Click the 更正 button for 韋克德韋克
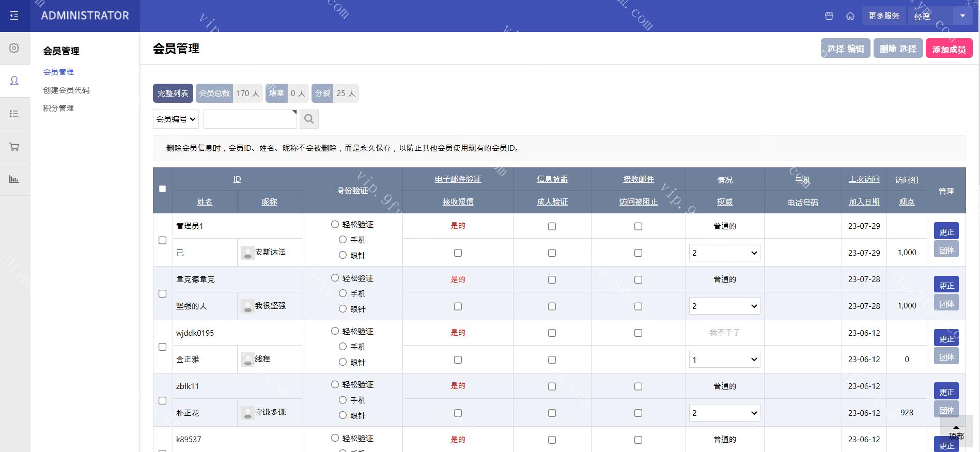 946,285
